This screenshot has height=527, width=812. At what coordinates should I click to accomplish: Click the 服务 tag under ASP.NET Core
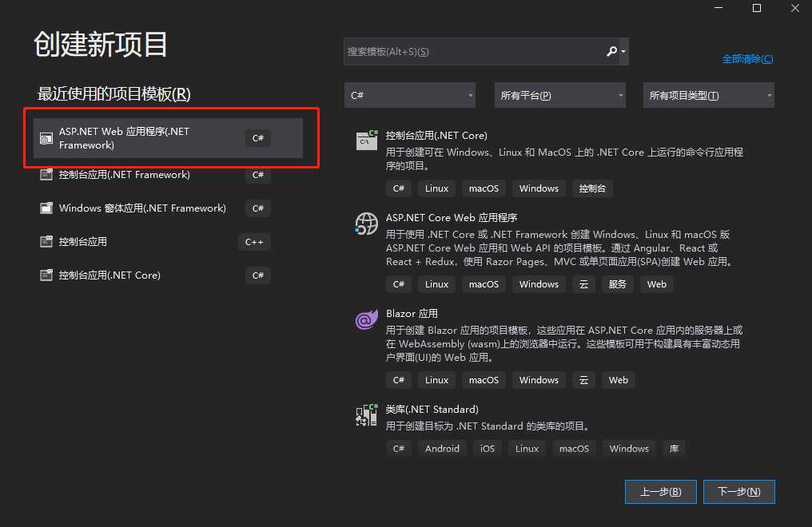(617, 284)
